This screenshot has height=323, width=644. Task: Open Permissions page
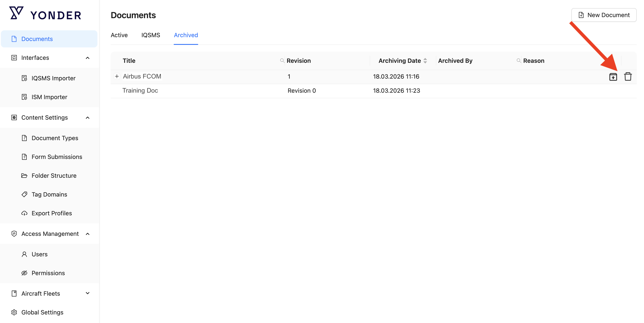(48, 273)
